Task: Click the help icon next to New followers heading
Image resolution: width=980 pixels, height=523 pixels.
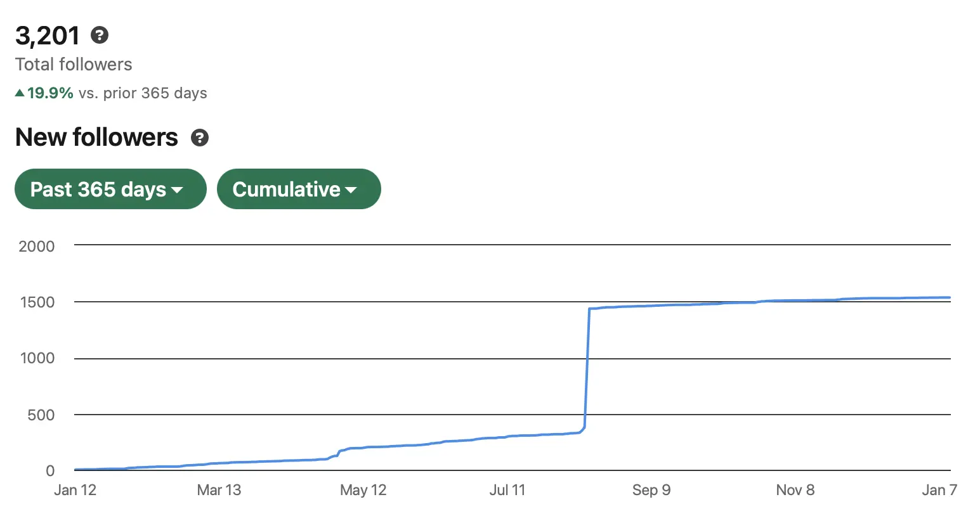Action: coord(199,138)
